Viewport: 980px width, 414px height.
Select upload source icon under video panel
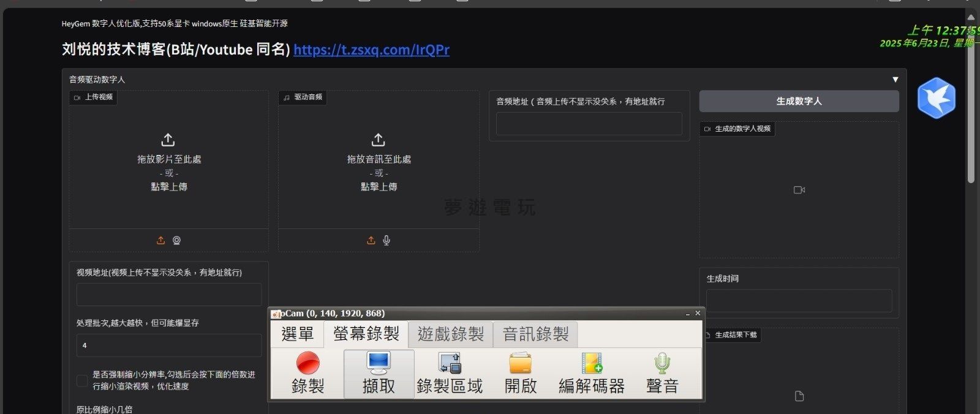pyautogui.click(x=160, y=241)
